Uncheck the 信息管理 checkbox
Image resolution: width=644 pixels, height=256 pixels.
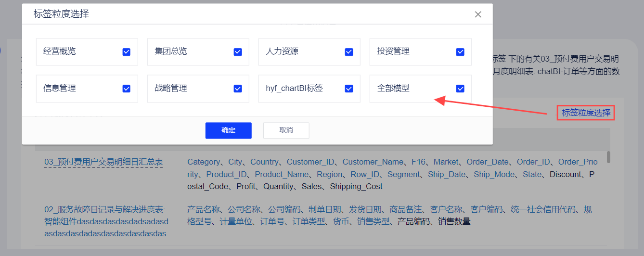pos(127,89)
